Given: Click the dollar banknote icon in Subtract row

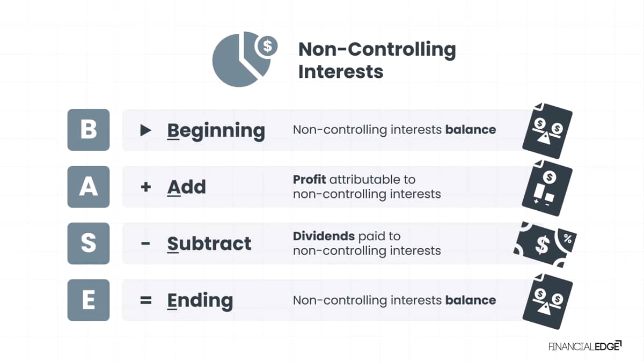Looking at the screenshot, I should pyautogui.click(x=545, y=244).
